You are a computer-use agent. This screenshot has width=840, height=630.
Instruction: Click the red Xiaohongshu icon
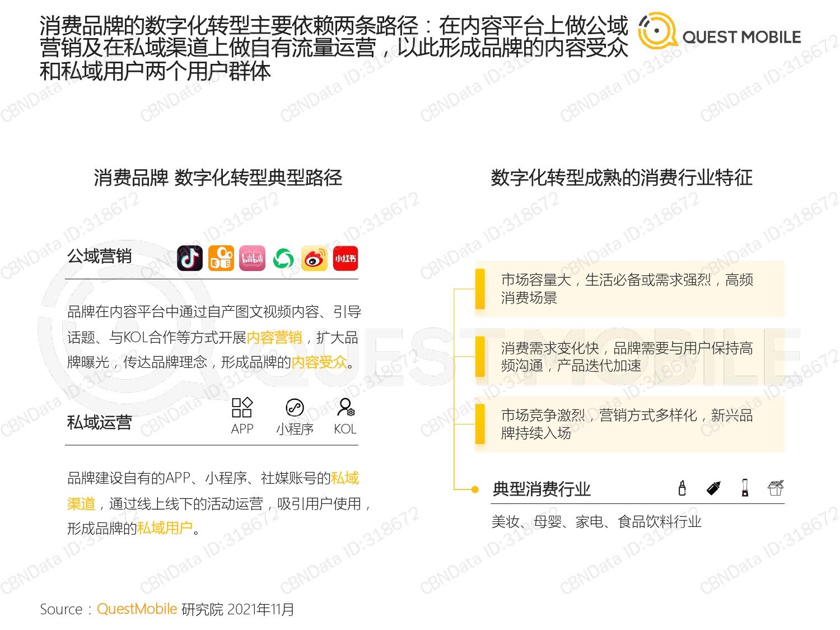(346, 259)
